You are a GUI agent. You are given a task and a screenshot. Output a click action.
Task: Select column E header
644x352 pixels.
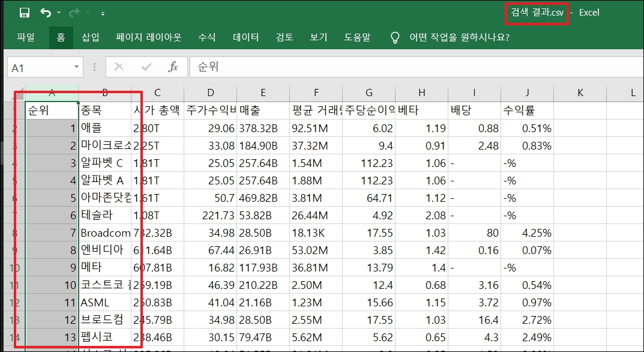(x=263, y=93)
